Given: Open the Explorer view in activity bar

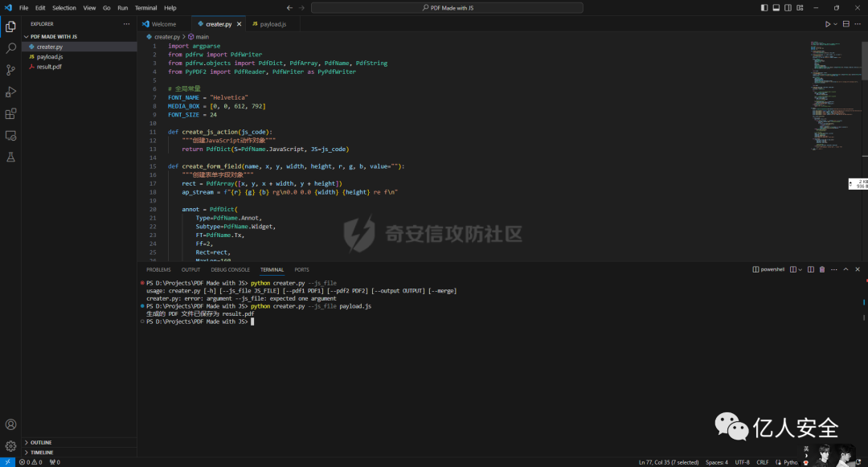Looking at the screenshot, I should click(10, 27).
